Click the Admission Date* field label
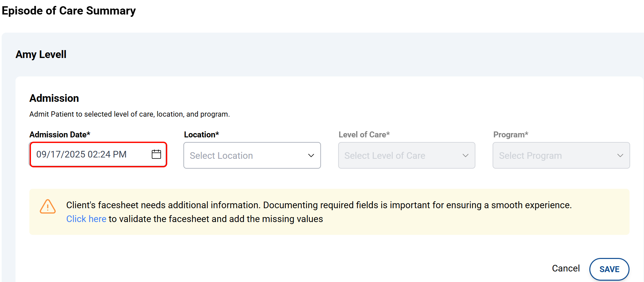This screenshot has width=644, height=282. pos(60,135)
